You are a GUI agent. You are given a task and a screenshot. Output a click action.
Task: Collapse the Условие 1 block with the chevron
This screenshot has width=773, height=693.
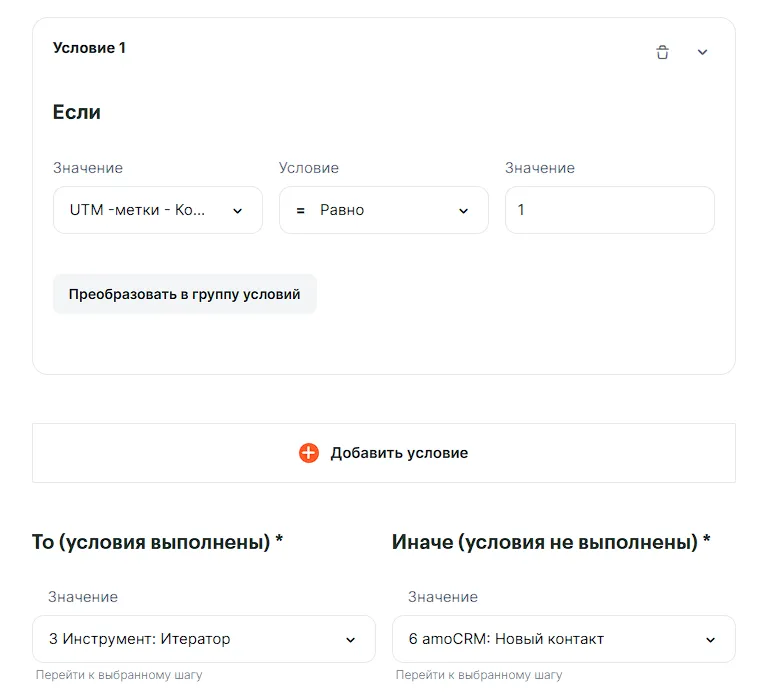(702, 52)
